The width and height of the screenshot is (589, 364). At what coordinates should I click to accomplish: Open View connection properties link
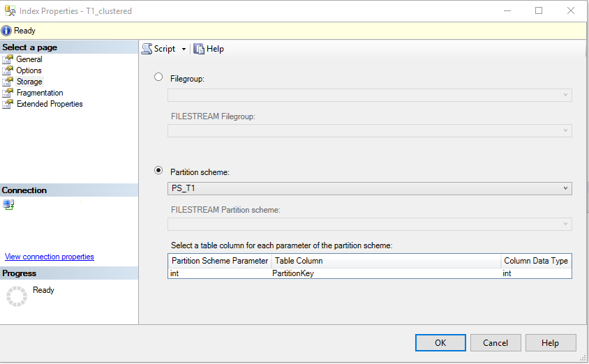50,257
